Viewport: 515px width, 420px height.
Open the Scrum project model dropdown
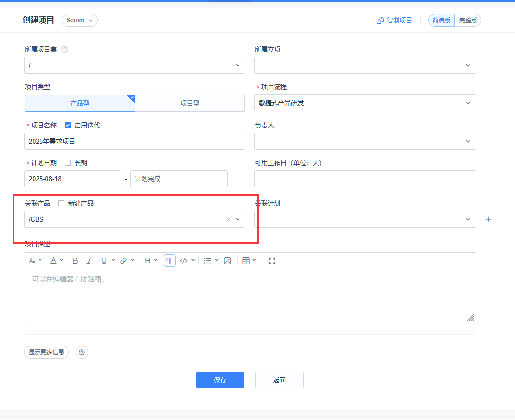click(x=79, y=20)
